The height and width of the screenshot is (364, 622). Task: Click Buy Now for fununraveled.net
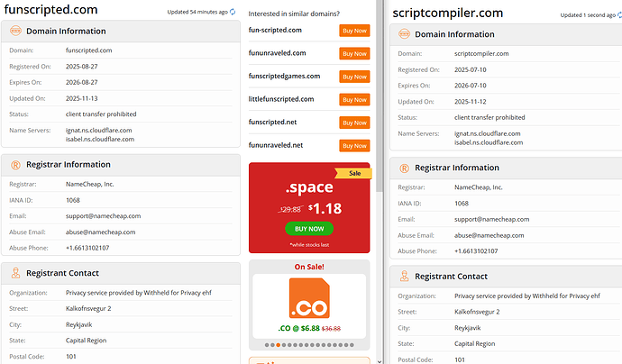tap(354, 146)
